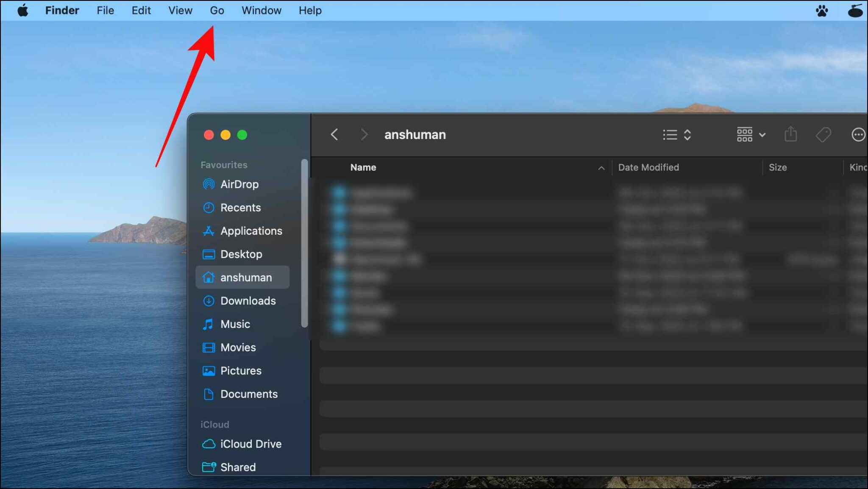Open the grouping options dropdown arrow
Screen dimensions: 868x489
point(762,134)
